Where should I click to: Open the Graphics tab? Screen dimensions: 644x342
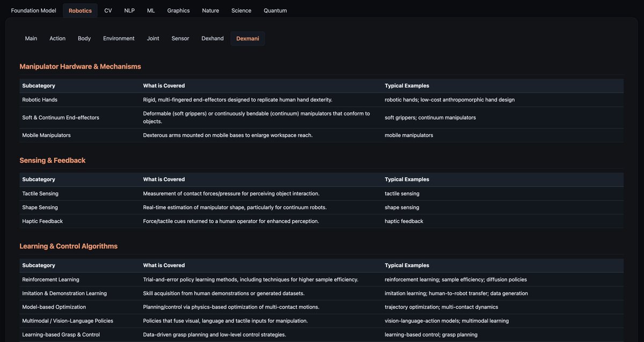[x=178, y=10]
